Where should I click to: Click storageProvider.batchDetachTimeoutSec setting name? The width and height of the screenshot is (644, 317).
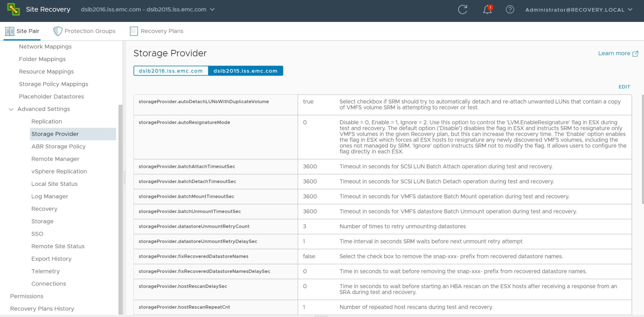[187, 182]
